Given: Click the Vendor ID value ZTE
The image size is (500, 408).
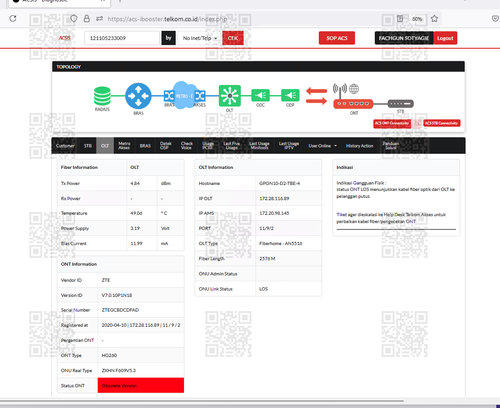Looking at the screenshot, I should 106,280.
